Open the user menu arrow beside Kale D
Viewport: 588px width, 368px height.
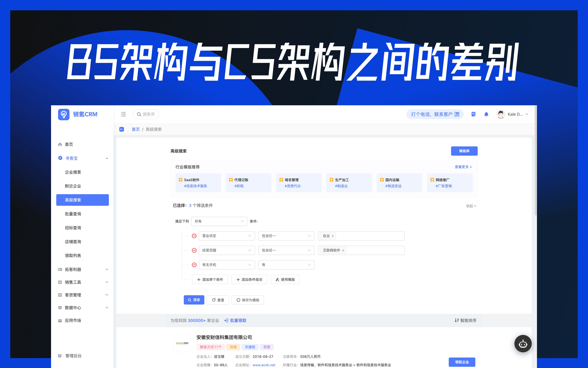(x=527, y=114)
